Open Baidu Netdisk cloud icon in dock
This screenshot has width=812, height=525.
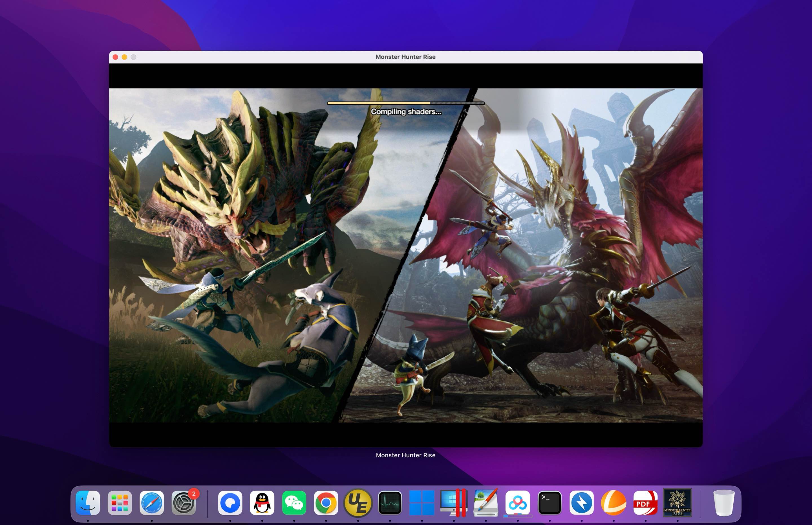point(517,503)
